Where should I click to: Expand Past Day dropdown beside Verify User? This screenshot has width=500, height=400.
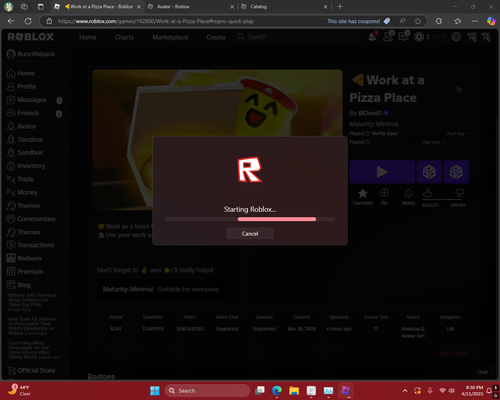coord(458,134)
